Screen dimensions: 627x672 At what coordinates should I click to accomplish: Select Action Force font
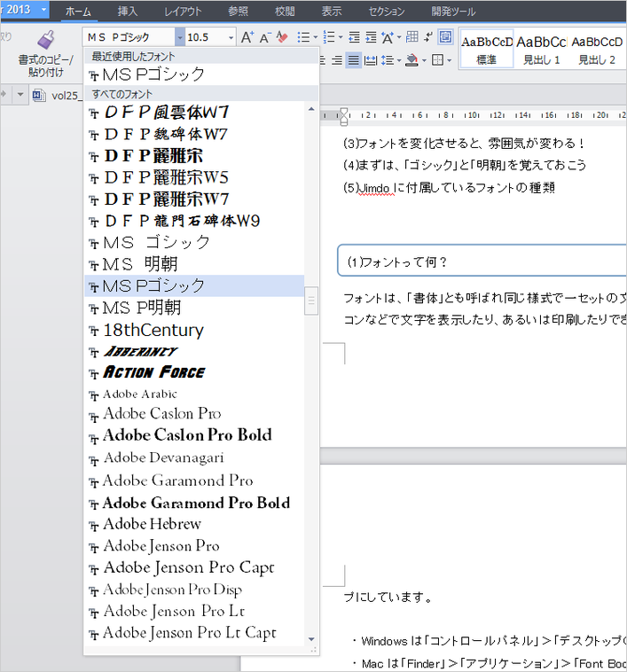(x=194, y=372)
